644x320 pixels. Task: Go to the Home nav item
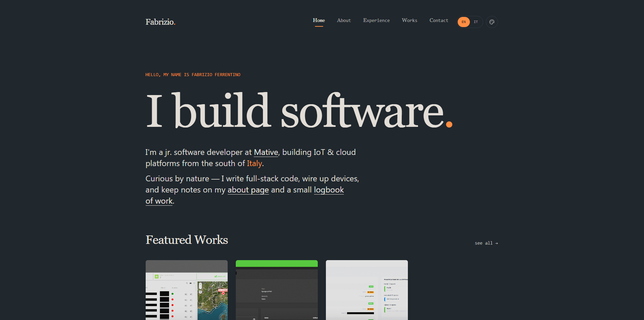tap(319, 21)
